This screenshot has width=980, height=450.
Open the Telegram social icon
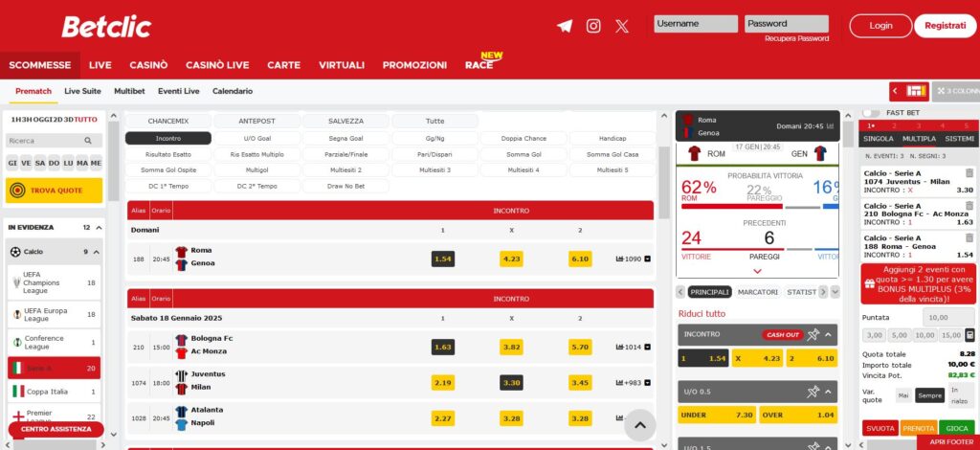pos(565,26)
